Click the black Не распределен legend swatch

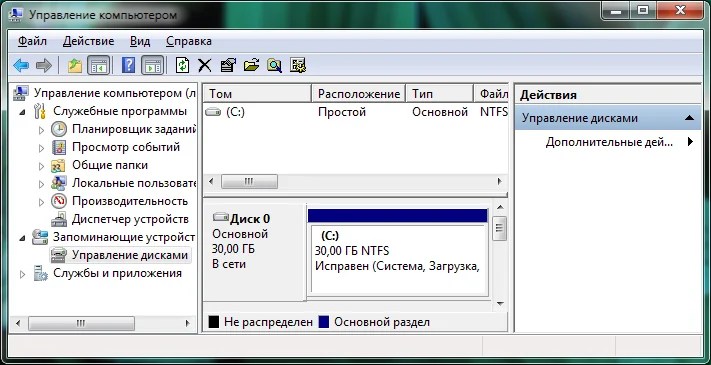click(213, 322)
